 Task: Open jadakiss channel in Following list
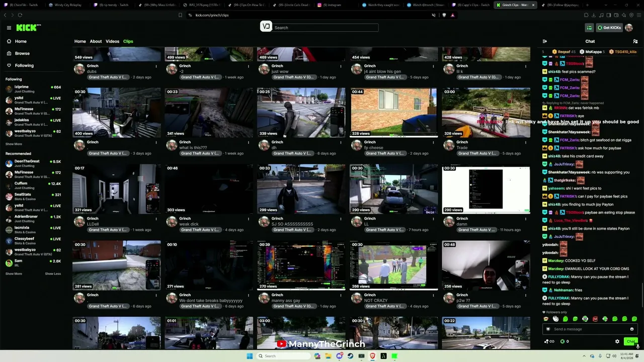coord(33,122)
